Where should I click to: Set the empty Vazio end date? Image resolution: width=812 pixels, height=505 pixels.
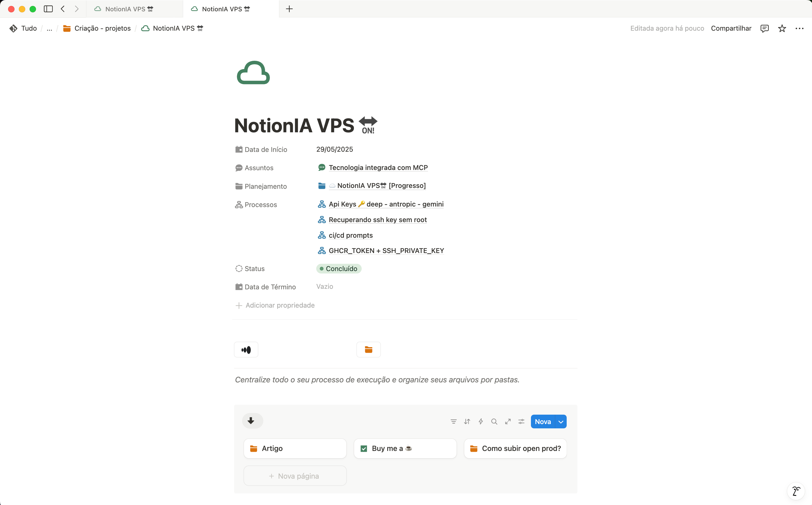(x=324, y=287)
